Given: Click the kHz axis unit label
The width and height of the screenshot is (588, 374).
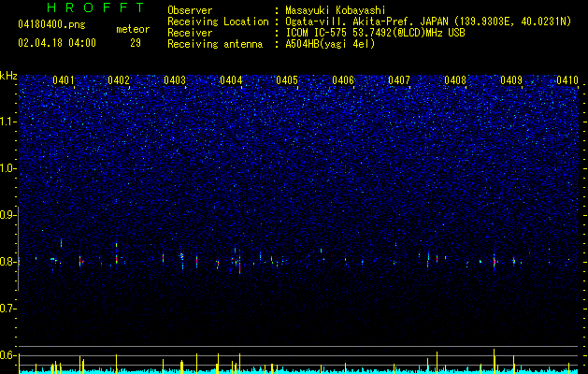Looking at the screenshot, I should pyautogui.click(x=8, y=76).
